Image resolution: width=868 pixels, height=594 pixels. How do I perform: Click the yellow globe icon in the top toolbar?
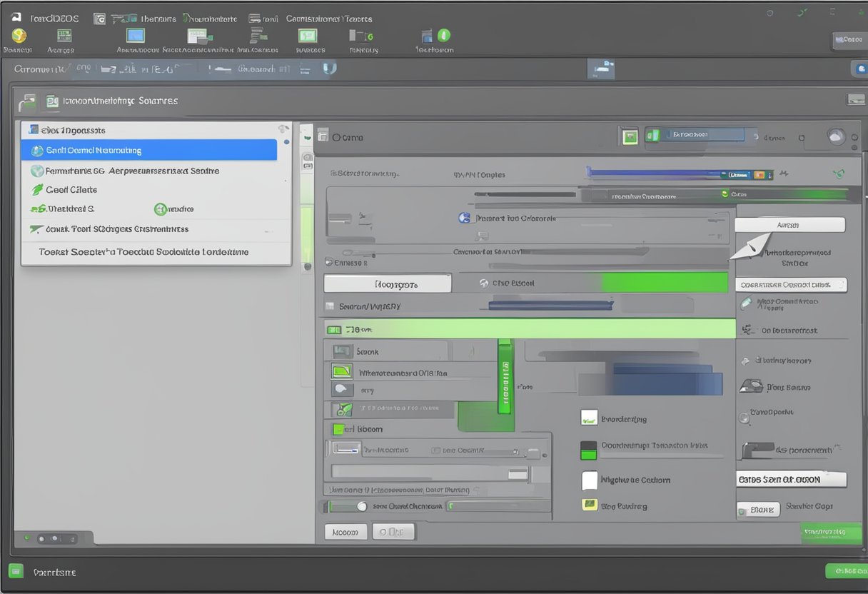pos(19,36)
